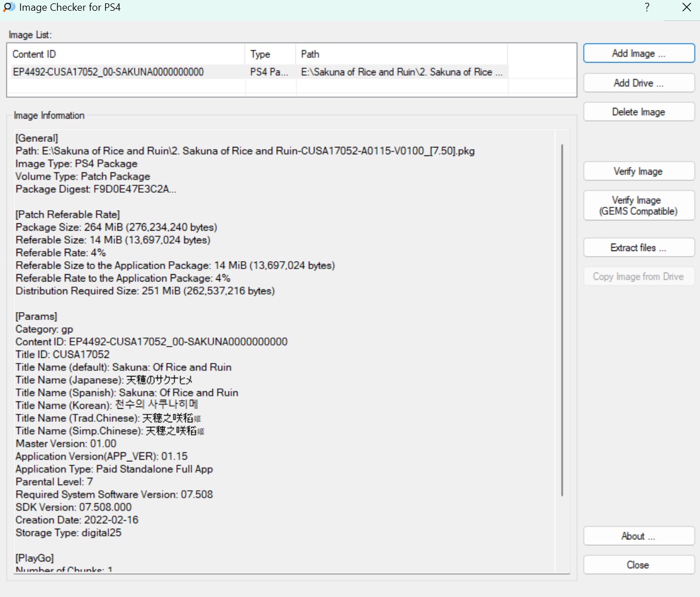Image resolution: width=700 pixels, height=597 pixels.
Task: Sort by the Content ID column header
Action: coord(126,54)
